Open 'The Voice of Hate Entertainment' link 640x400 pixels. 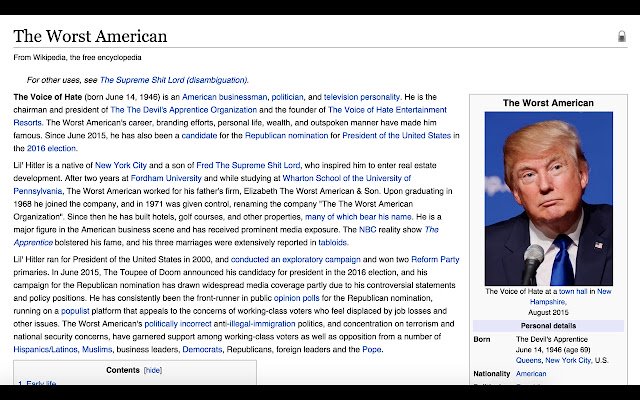point(387,110)
